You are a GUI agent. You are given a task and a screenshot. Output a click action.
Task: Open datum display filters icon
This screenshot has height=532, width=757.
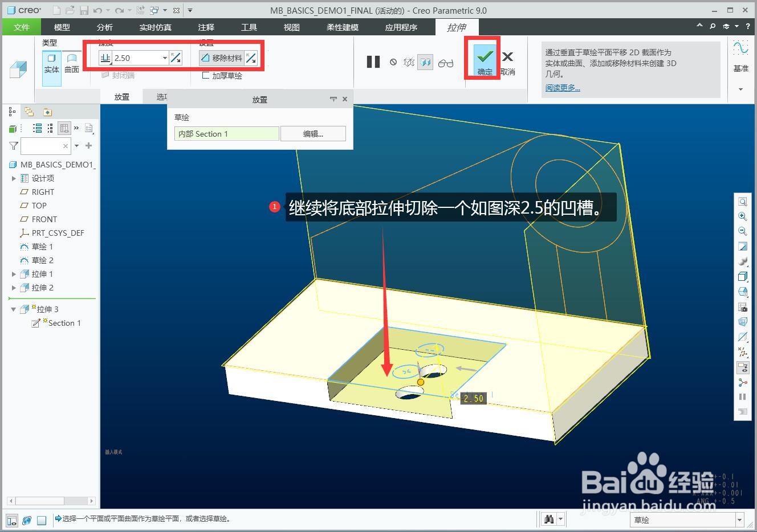pos(742,352)
